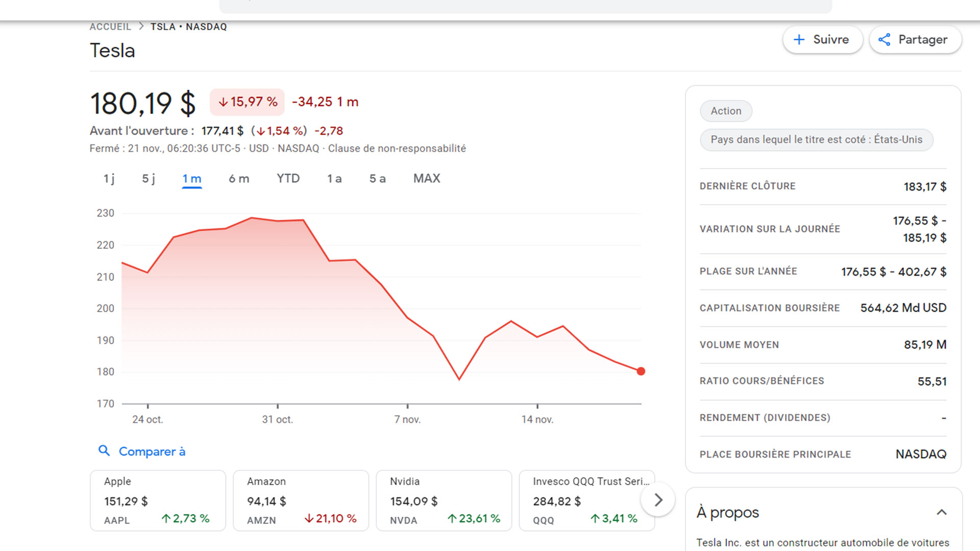Click the -34,25 1 m change text

coord(325,102)
